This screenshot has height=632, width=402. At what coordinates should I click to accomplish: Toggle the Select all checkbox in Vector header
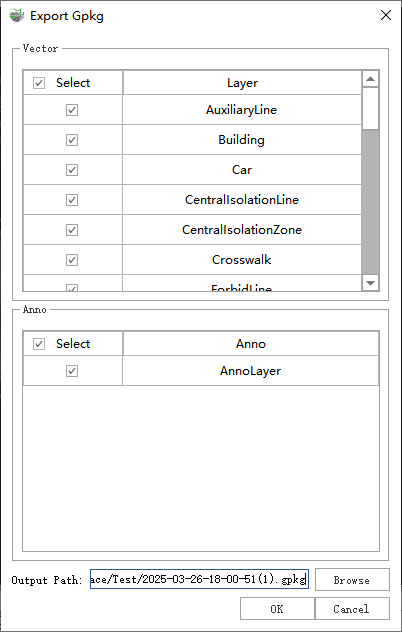(39, 83)
